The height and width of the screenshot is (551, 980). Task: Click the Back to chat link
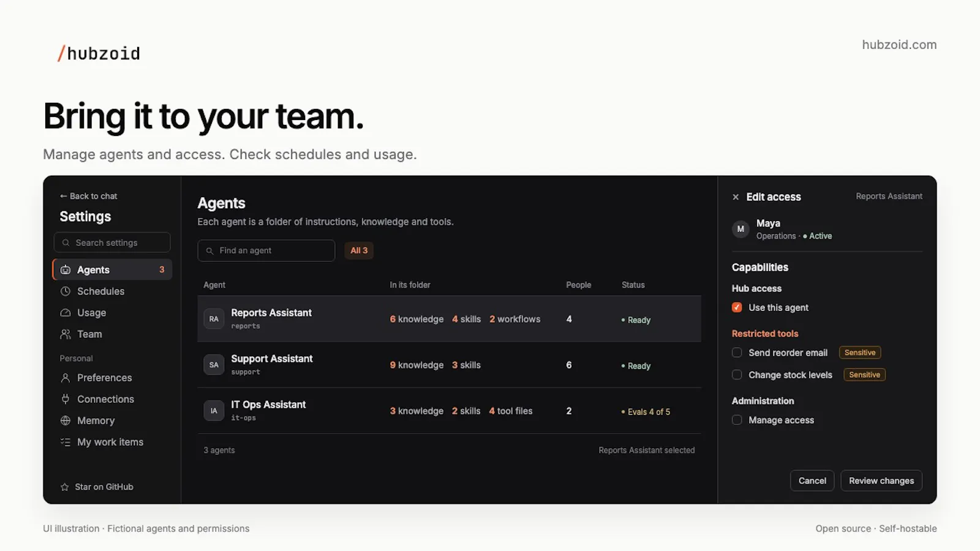88,197
